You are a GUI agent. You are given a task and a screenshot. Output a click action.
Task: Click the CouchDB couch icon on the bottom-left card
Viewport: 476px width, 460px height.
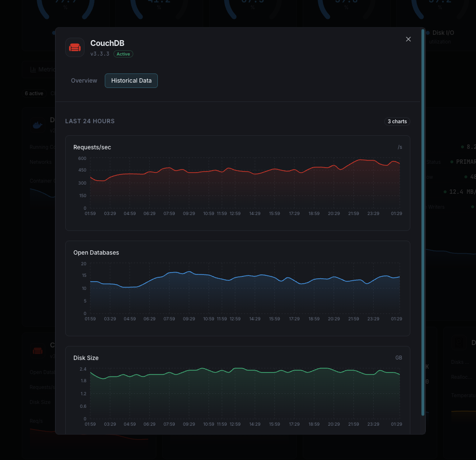coord(38,350)
